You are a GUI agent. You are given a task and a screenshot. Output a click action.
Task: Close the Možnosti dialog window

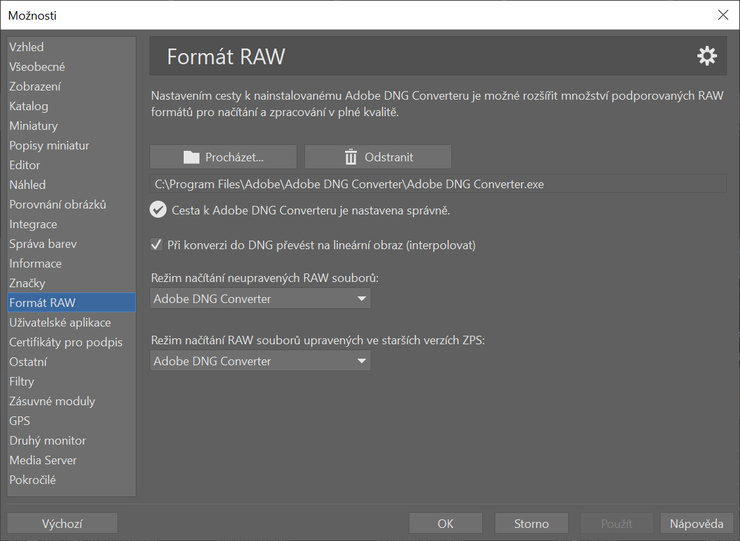point(723,15)
